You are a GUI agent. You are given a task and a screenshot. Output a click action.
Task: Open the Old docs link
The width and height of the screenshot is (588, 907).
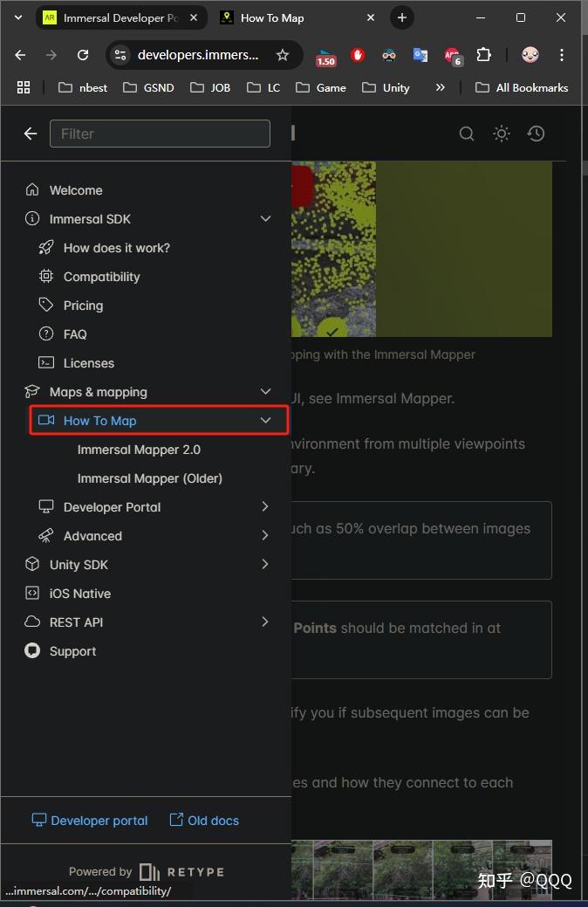204,821
